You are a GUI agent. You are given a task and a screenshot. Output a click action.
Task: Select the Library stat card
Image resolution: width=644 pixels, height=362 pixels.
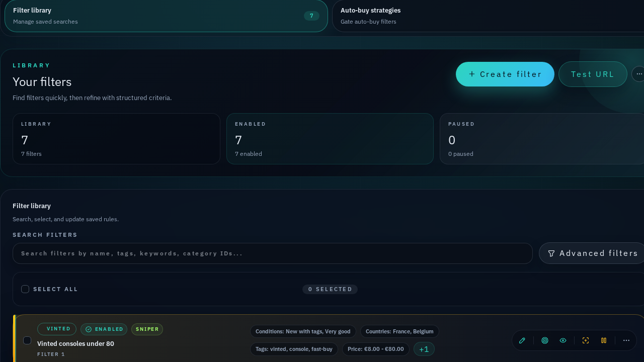coord(116,139)
